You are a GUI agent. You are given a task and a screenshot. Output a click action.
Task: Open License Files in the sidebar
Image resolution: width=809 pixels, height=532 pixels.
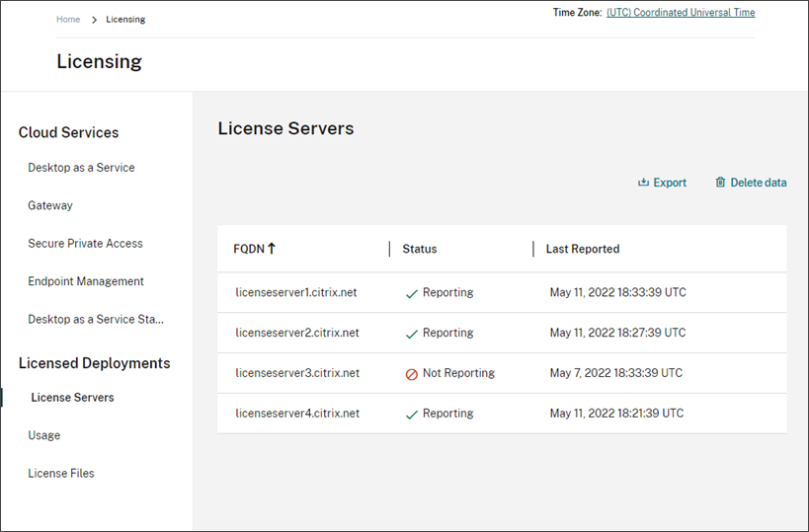[x=61, y=474]
